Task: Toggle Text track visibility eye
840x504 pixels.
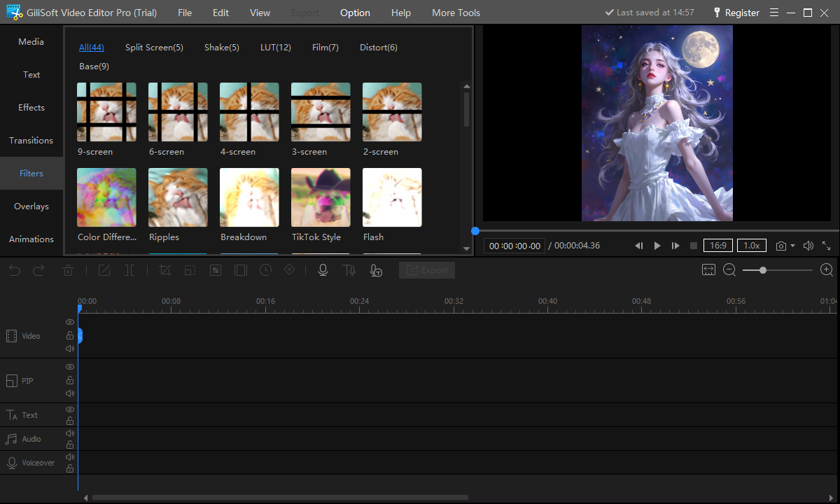Action: [x=70, y=409]
